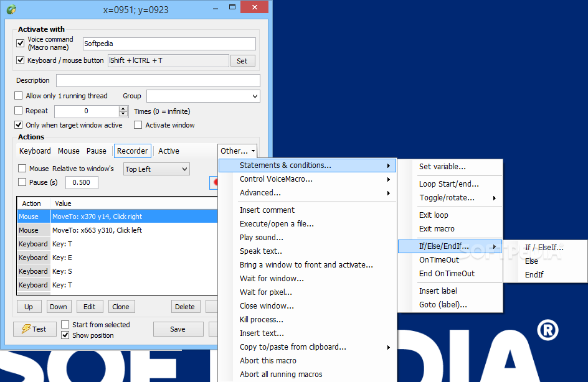Select End OnTimeOut menu item
Screen dimensions: 588x382
[450, 274]
